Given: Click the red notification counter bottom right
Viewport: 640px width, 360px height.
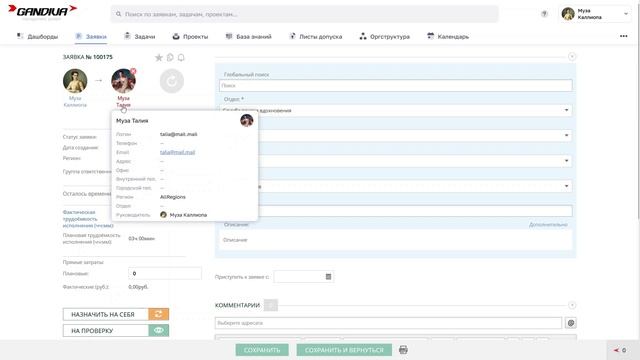Looking at the screenshot, I should (620, 350).
